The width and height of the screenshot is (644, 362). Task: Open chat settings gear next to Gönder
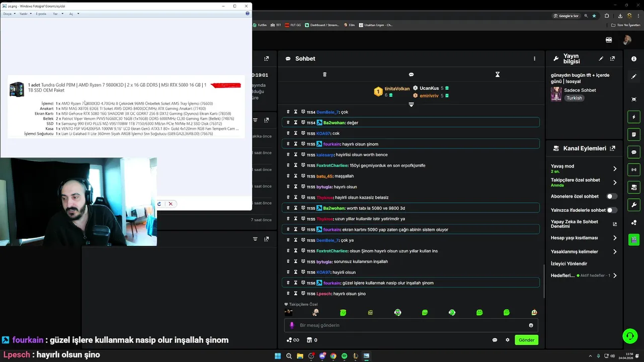tap(507, 340)
